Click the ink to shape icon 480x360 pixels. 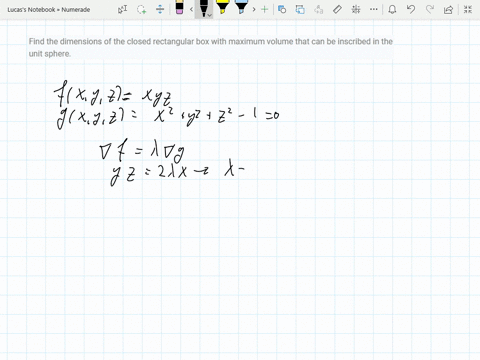(x=300, y=9)
